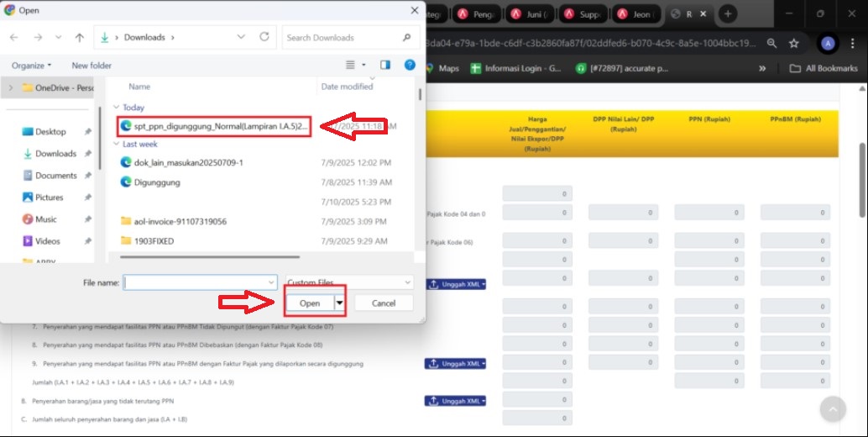The width and height of the screenshot is (868, 437).
Task: Click the Back arrow in file dialog
Action: (14, 38)
